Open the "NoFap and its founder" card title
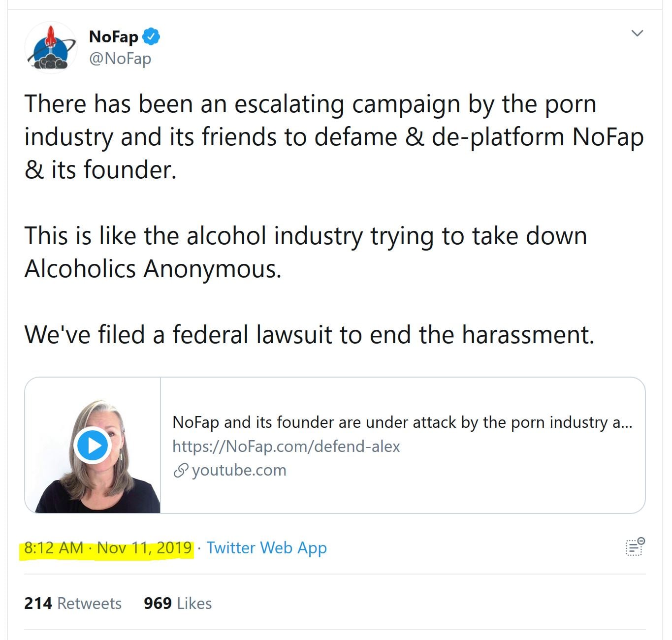This screenshot has height=640, width=672. pos(402,422)
